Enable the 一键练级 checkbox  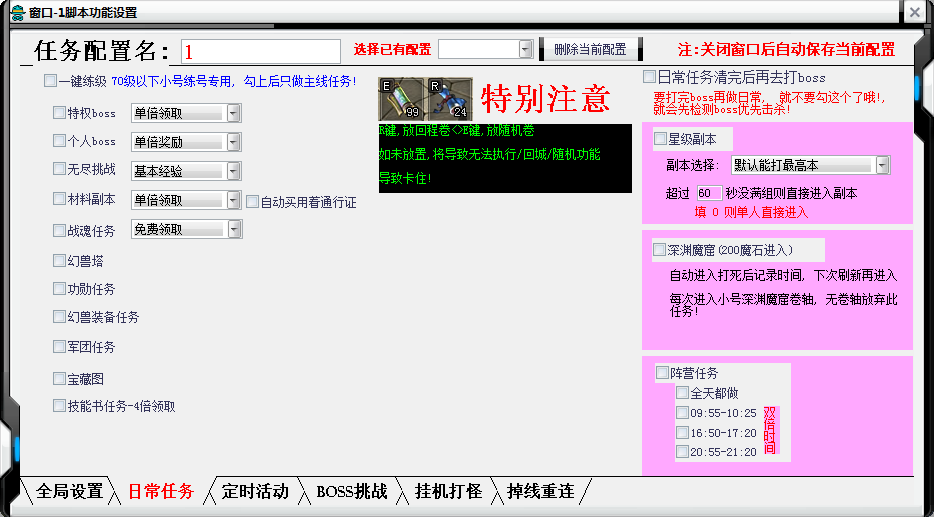tap(50, 81)
